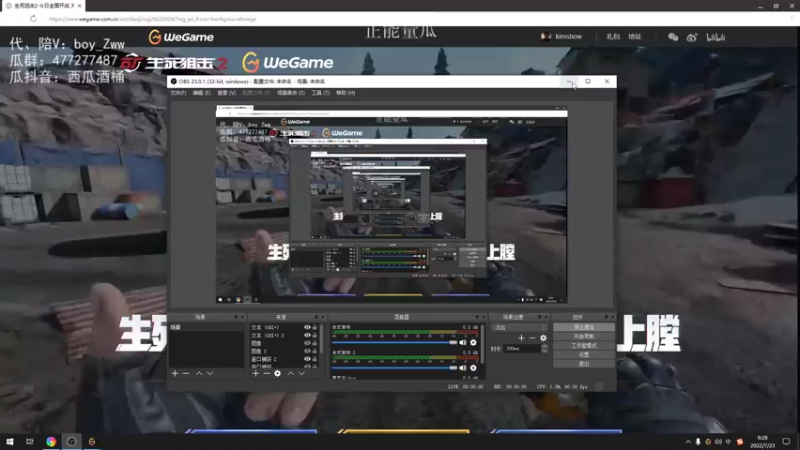This screenshot has height=450, width=800.
Task: Click Exit (退出) button in Controls panel
Action: coord(584,364)
